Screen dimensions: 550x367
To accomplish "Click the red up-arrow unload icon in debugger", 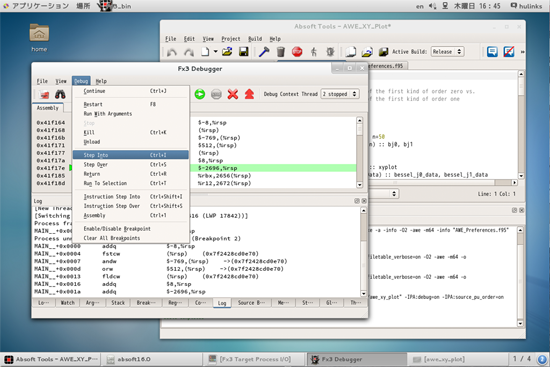I will point(249,94).
